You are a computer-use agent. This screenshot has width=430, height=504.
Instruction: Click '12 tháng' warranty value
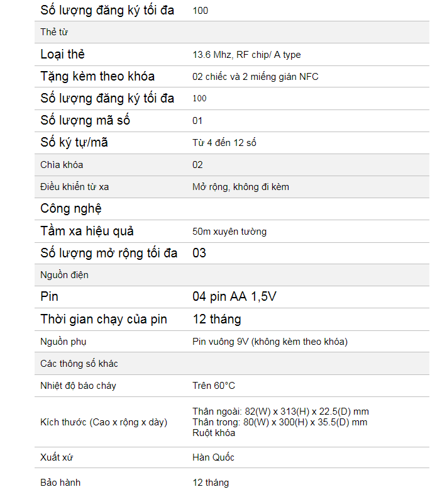pyautogui.click(x=211, y=483)
